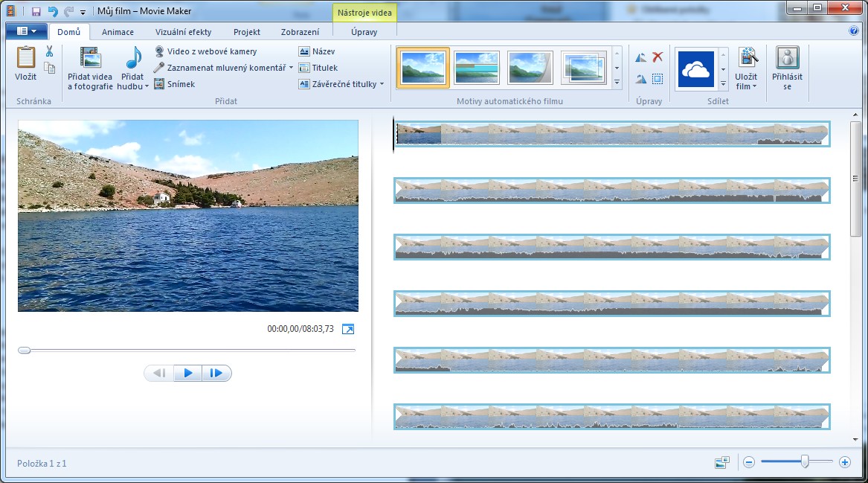868x483 pixels.
Task: Select Video z webové kamery
Action: [205, 51]
